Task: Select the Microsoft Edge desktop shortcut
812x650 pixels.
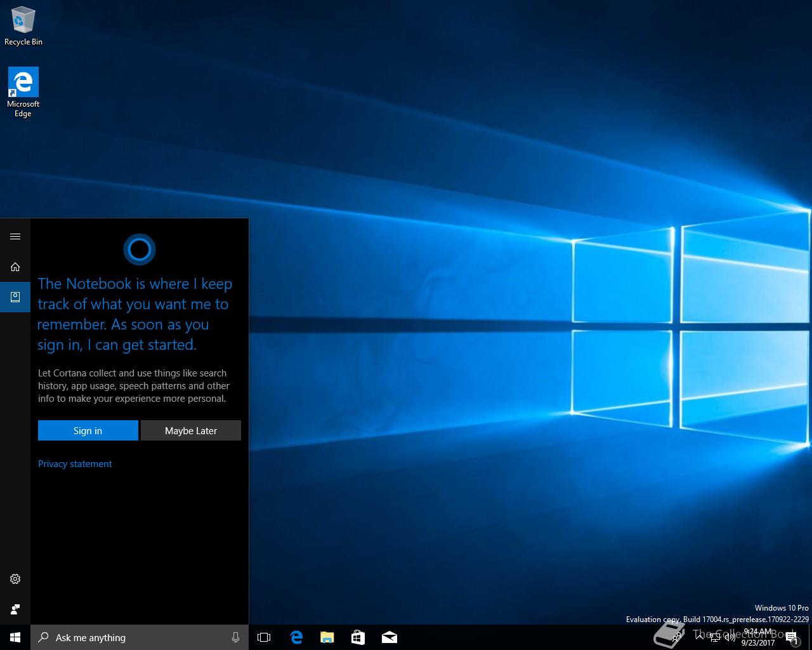Action: [23, 93]
